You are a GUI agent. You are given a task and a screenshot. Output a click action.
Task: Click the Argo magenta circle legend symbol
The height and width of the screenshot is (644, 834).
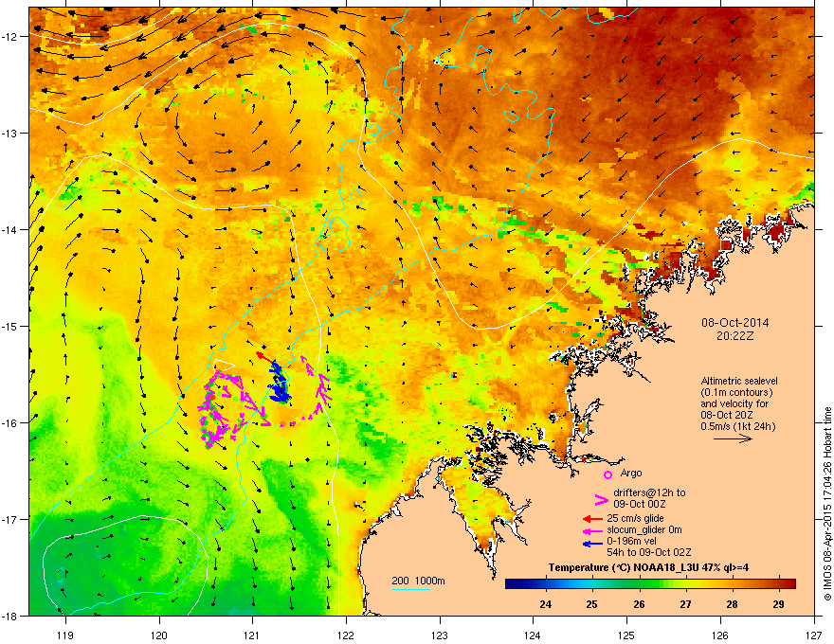point(607,474)
